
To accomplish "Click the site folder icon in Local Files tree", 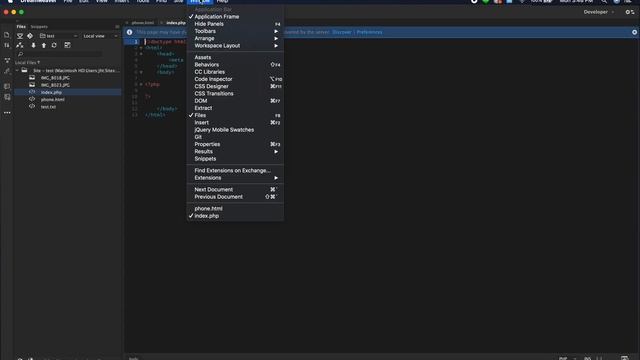I will click(24, 70).
